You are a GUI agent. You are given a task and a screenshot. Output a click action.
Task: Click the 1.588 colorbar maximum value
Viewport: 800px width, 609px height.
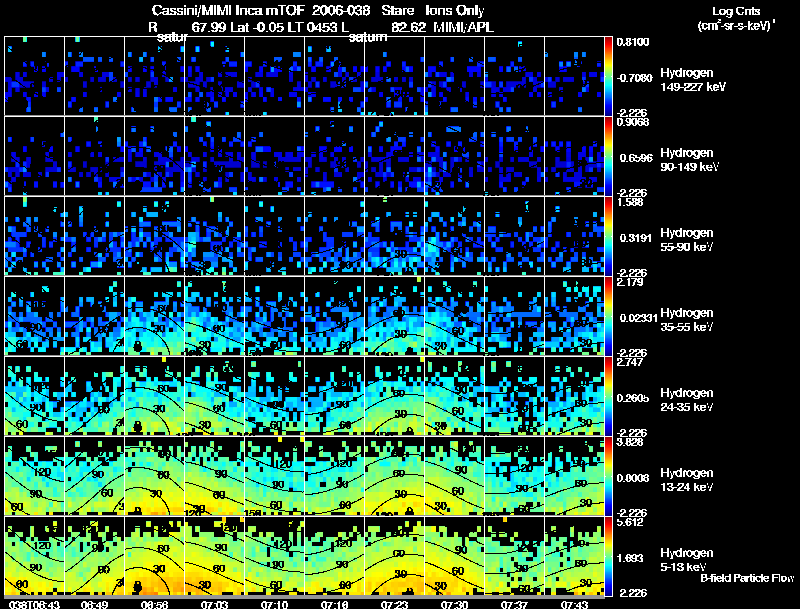(630, 202)
